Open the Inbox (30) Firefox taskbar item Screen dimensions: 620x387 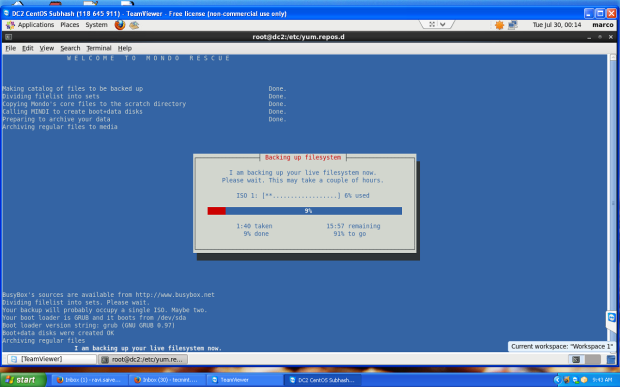click(166, 380)
